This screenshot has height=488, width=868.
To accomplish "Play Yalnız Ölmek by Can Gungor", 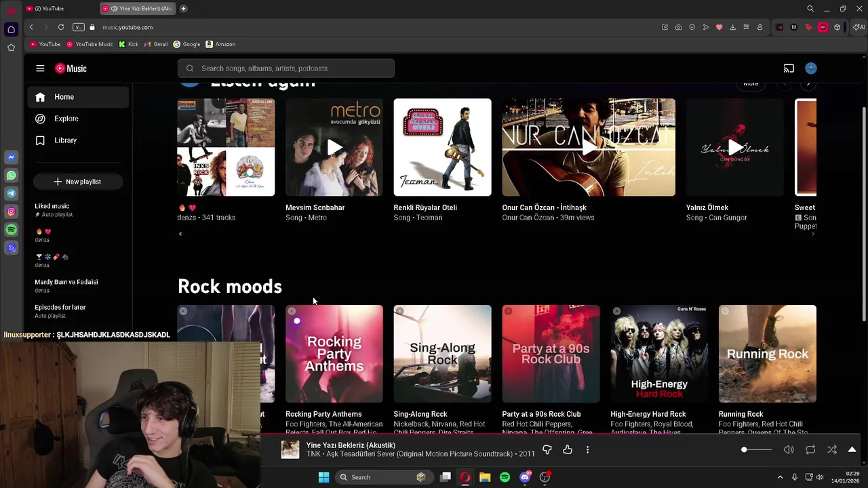I will tap(735, 147).
